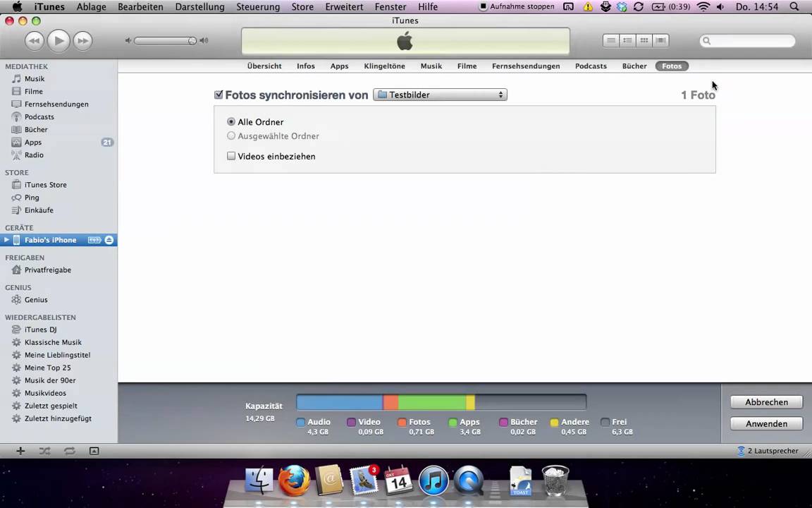This screenshot has width=812, height=508.
Task: Switch to grid view
Action: pos(644,40)
